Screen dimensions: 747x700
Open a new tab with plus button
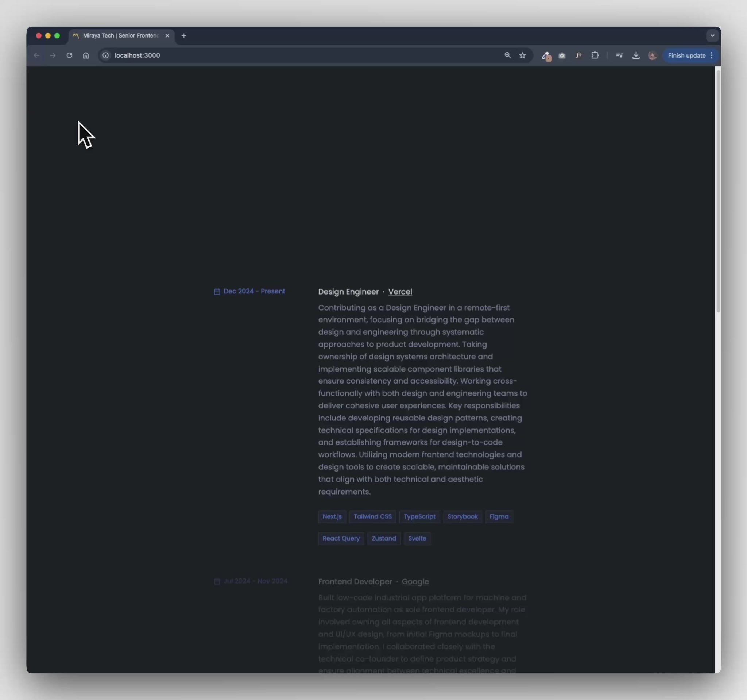tap(184, 36)
